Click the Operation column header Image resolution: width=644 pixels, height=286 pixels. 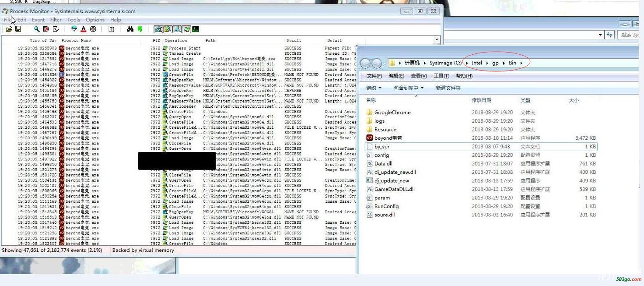pos(176,40)
